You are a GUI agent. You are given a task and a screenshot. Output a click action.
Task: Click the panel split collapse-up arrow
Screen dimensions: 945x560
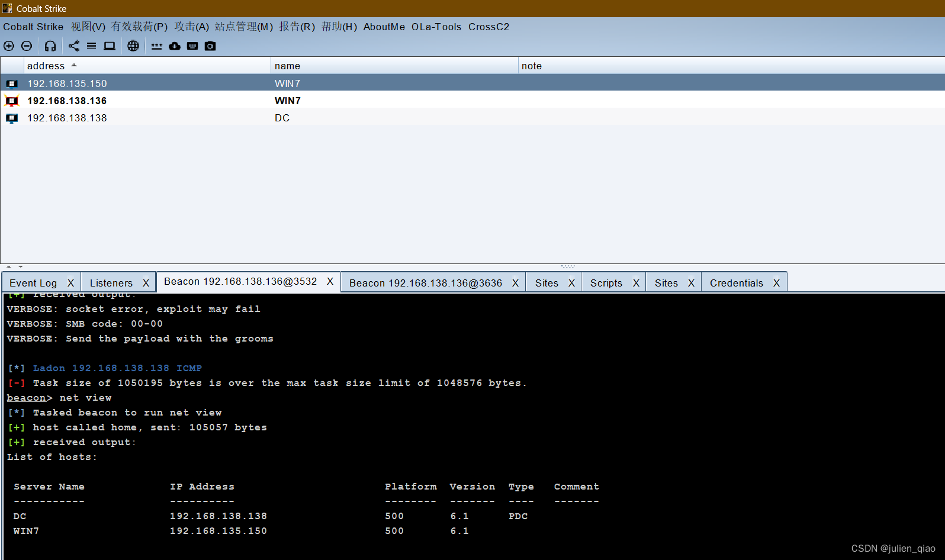coord(9,267)
